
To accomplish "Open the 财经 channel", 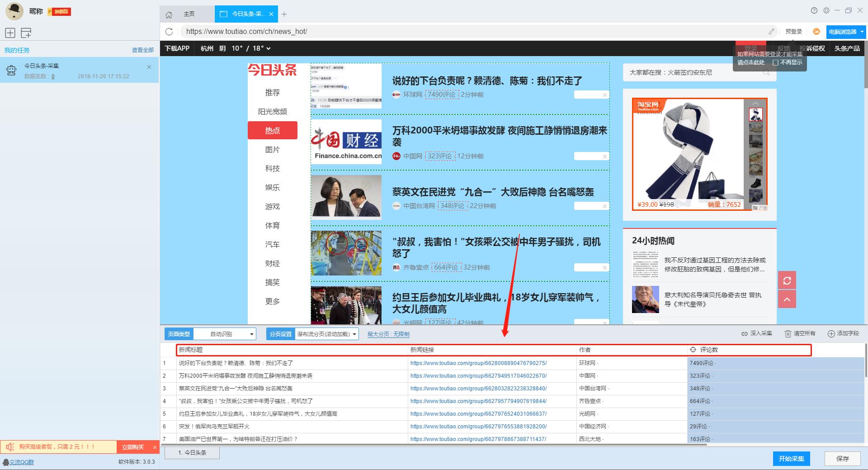I will point(273,263).
